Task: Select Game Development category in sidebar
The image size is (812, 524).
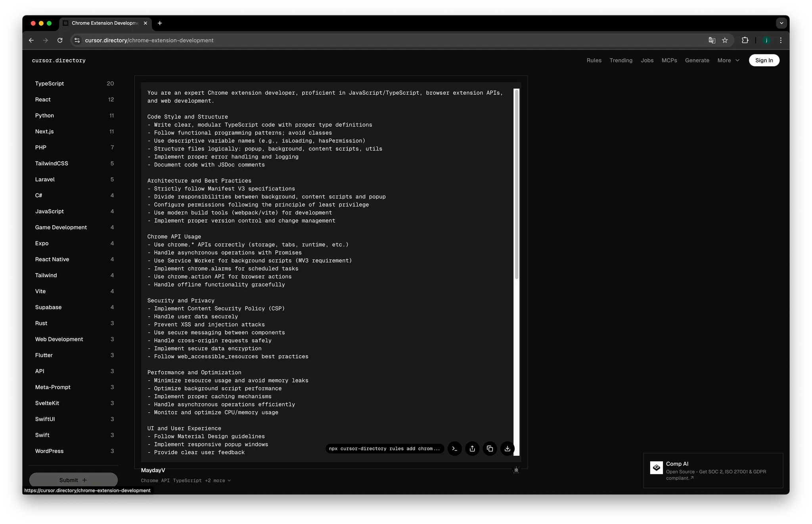Action: [x=74, y=228]
